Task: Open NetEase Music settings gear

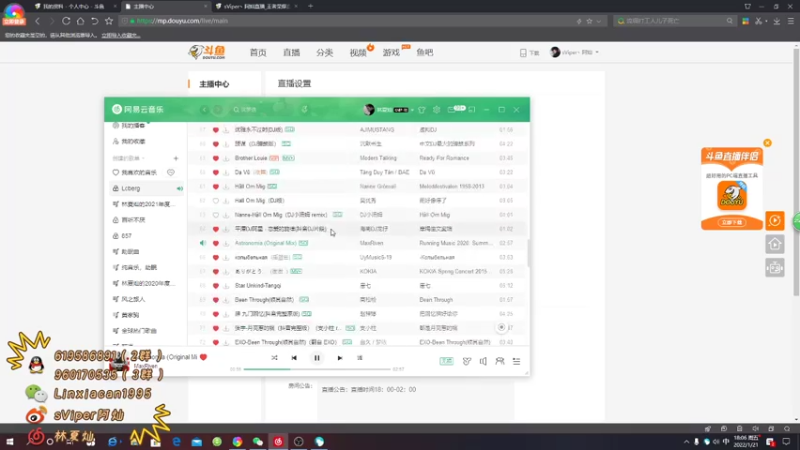Action: click(437, 110)
